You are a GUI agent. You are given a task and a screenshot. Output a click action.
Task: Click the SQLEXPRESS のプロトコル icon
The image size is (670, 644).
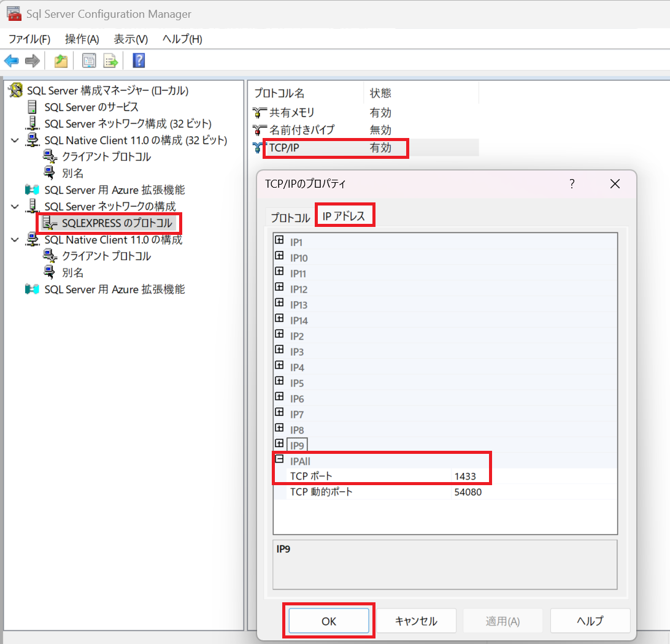(50, 223)
